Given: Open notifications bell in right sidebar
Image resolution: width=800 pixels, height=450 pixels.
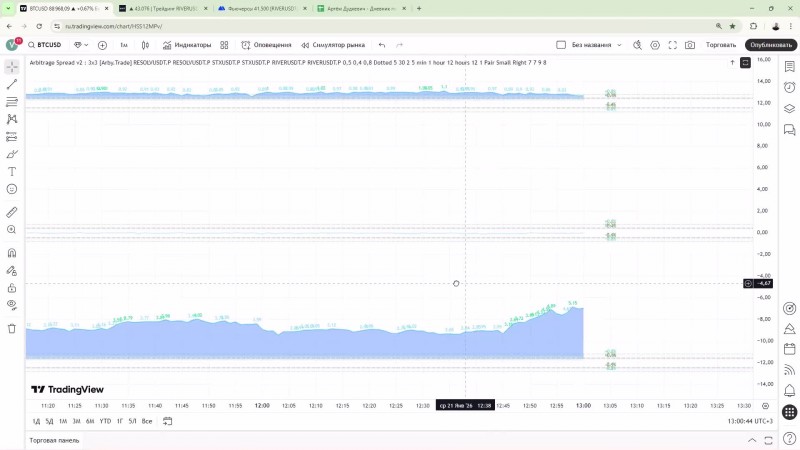Looking at the screenshot, I should click(789, 391).
